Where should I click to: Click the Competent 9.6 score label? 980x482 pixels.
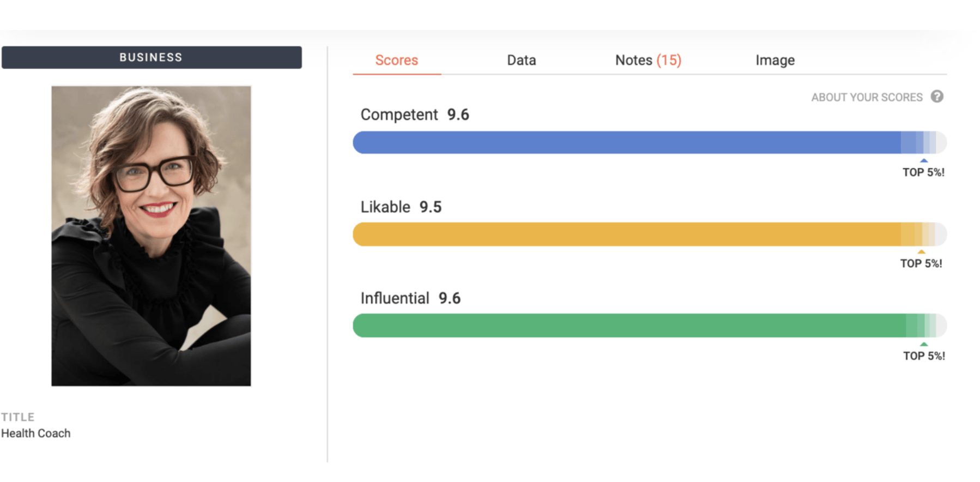click(415, 115)
